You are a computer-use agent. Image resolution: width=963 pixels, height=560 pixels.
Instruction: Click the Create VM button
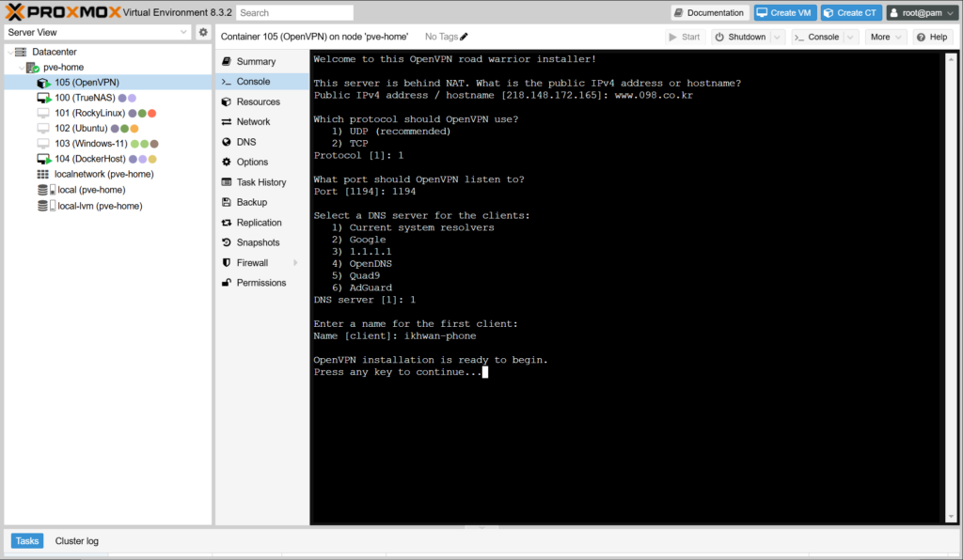[783, 12]
